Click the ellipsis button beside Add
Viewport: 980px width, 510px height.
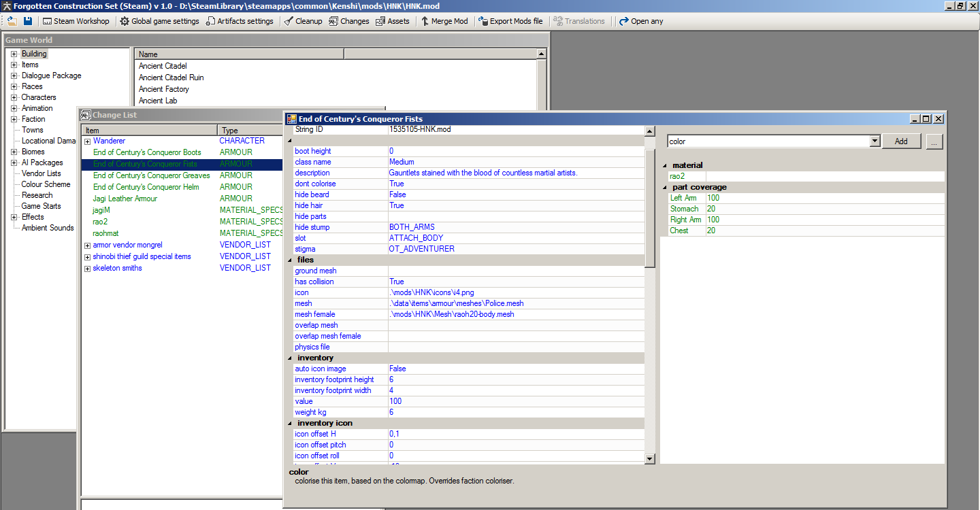pyautogui.click(x=934, y=141)
